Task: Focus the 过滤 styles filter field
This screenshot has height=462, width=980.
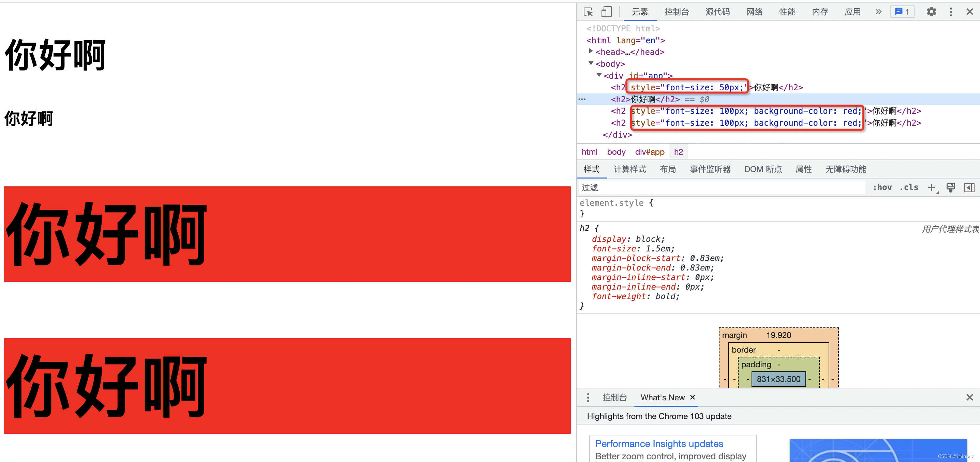Action: 722,187
